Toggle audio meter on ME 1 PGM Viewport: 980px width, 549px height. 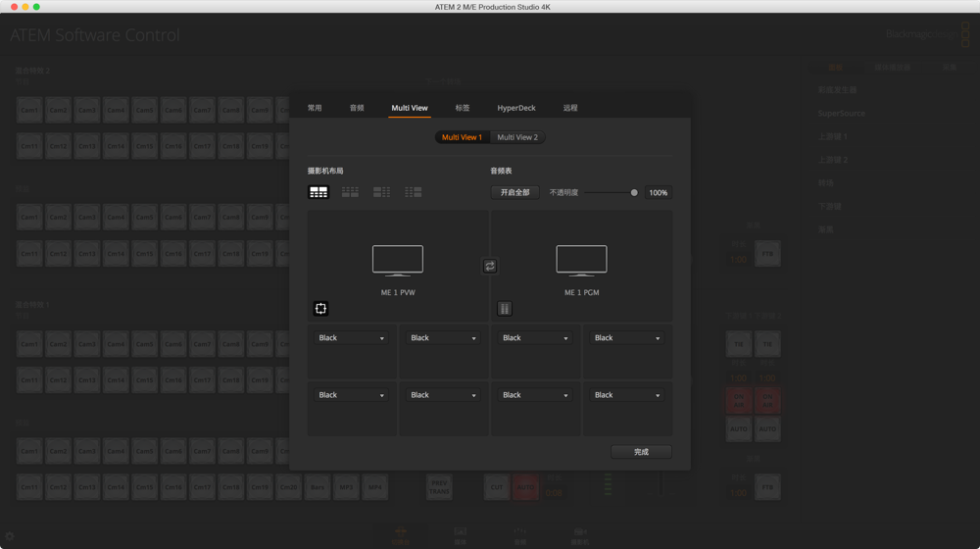(505, 308)
